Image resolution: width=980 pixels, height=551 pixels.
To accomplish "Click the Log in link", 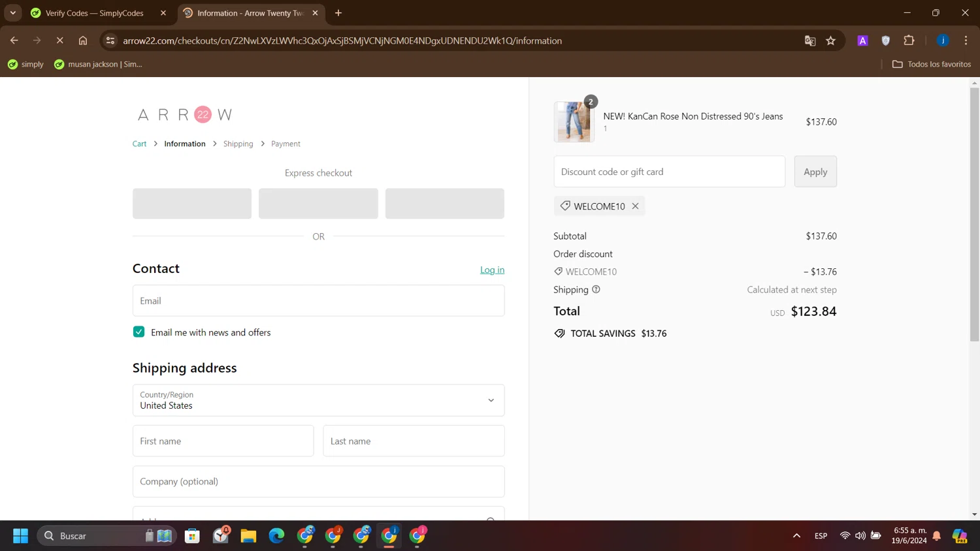I will (492, 270).
